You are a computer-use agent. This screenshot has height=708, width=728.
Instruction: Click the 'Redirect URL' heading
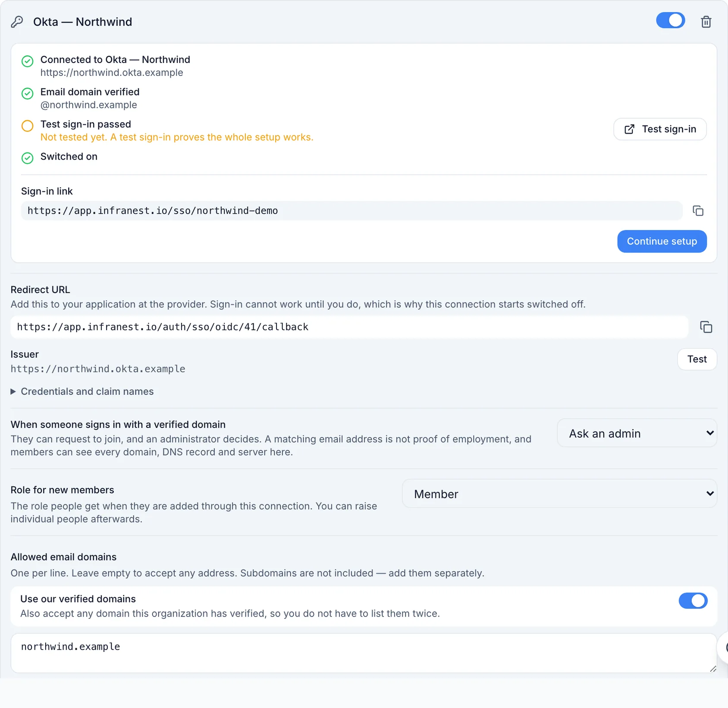click(x=40, y=290)
